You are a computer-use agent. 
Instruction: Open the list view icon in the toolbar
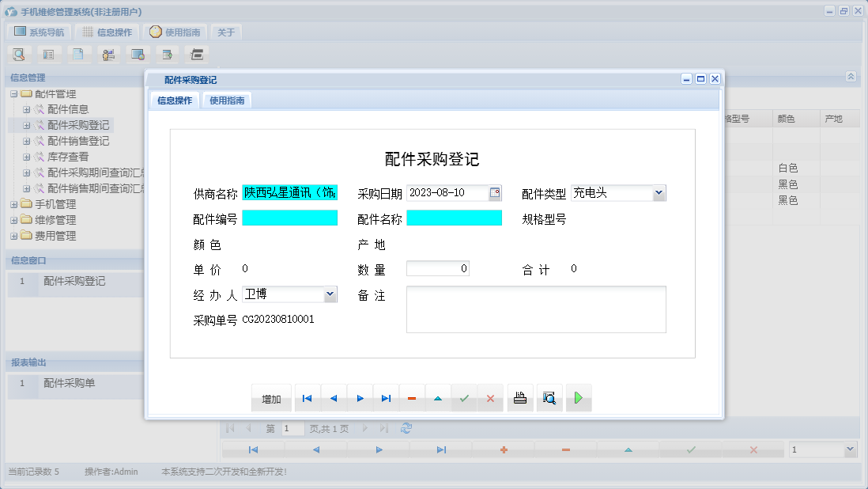[x=49, y=54]
